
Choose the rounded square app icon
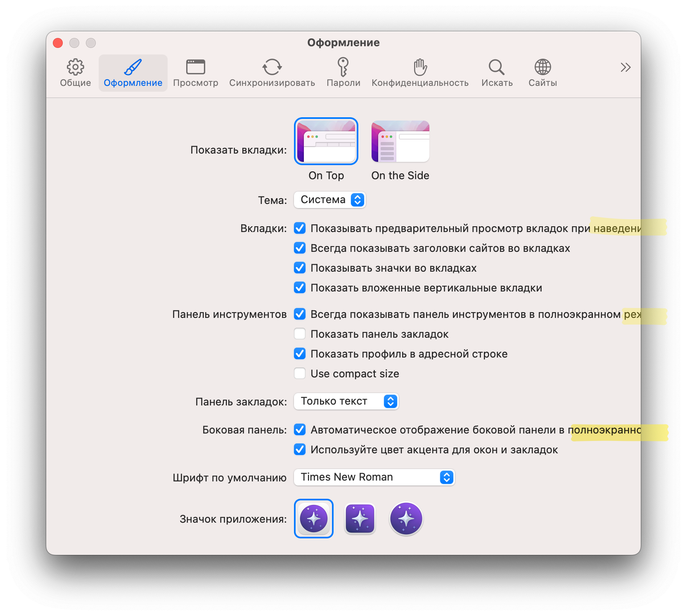click(360, 519)
